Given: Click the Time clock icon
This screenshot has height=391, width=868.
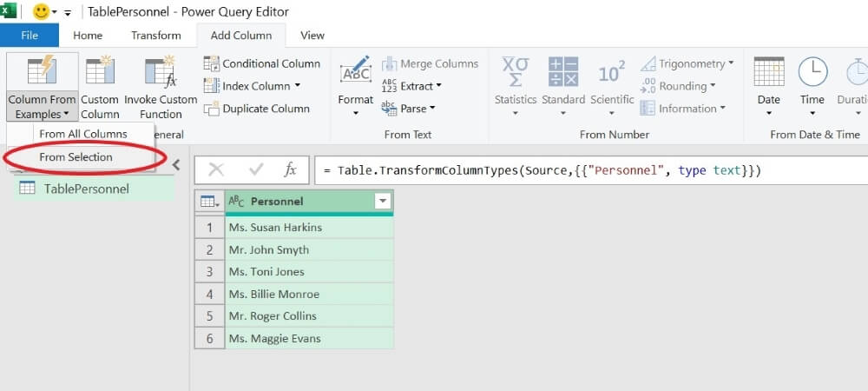Looking at the screenshot, I should point(812,71).
